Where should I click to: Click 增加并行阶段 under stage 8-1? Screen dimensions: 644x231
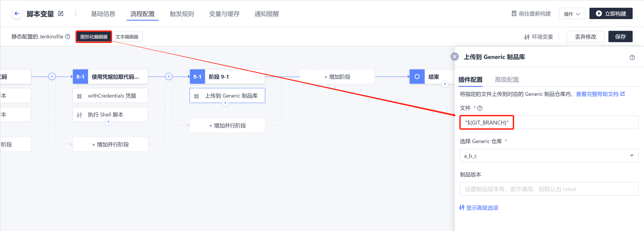(x=110, y=144)
